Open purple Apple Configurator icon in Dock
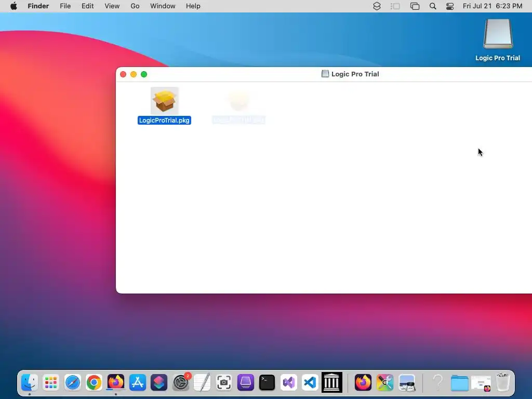 245,383
